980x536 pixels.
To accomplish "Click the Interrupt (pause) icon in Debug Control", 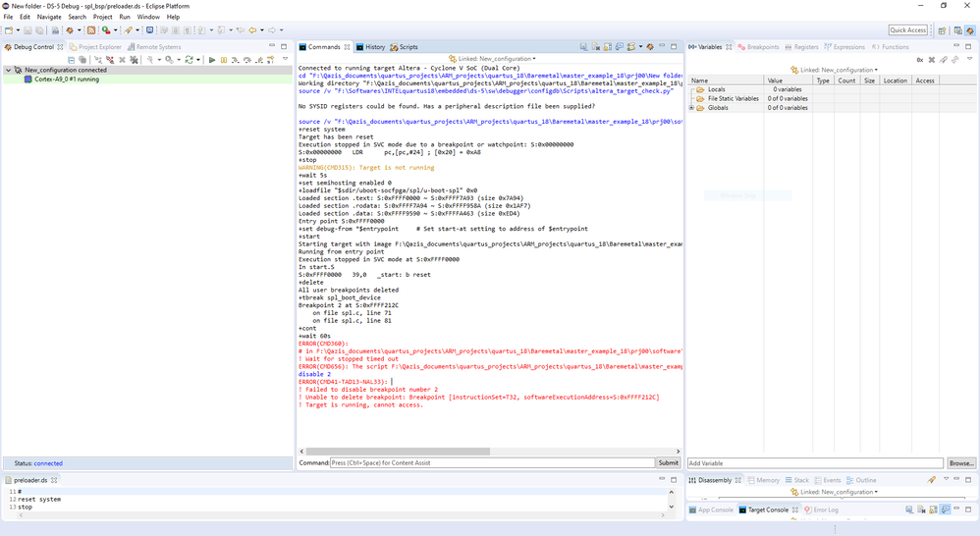I will coord(224,60).
